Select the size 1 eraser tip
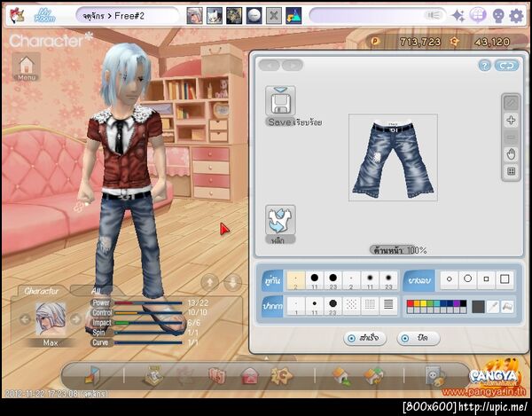This screenshot has width=532, height=416. 296,306
